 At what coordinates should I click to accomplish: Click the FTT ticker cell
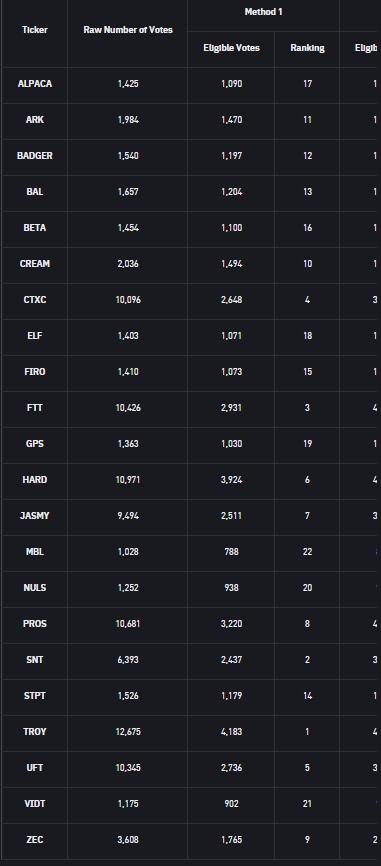[34, 408]
